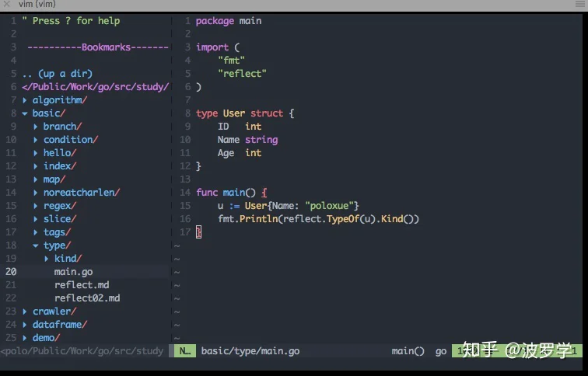
Task: Click the slice/ folder name
Action: point(60,219)
